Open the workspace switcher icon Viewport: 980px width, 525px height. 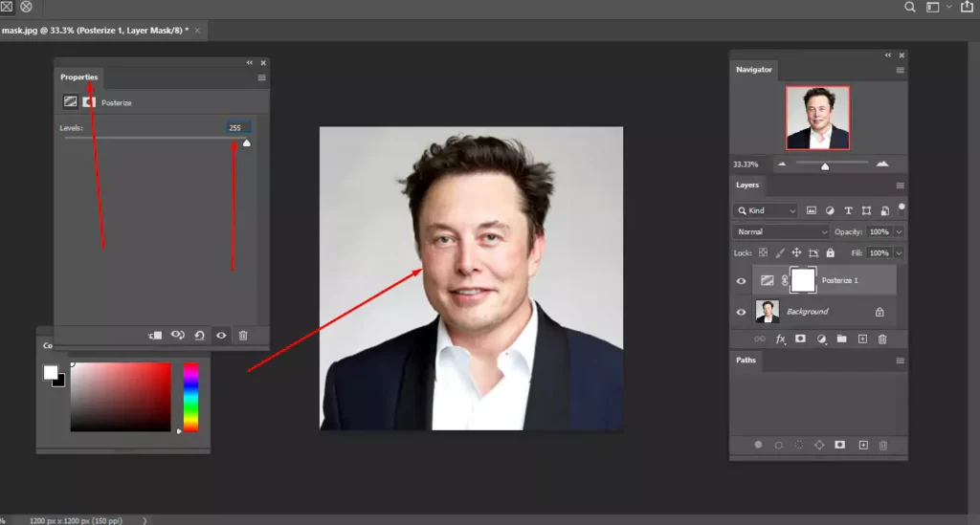point(932,7)
